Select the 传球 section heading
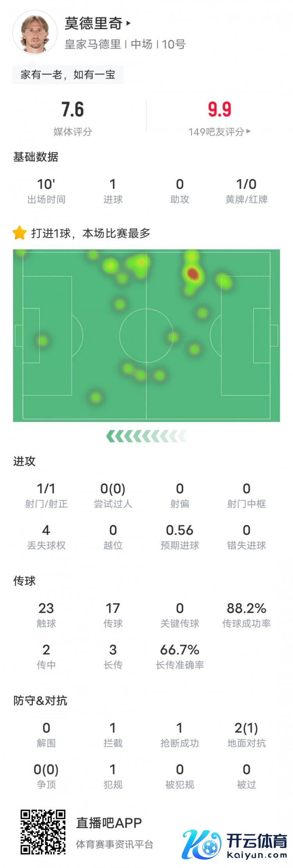The height and width of the screenshot is (868, 293). (24, 581)
